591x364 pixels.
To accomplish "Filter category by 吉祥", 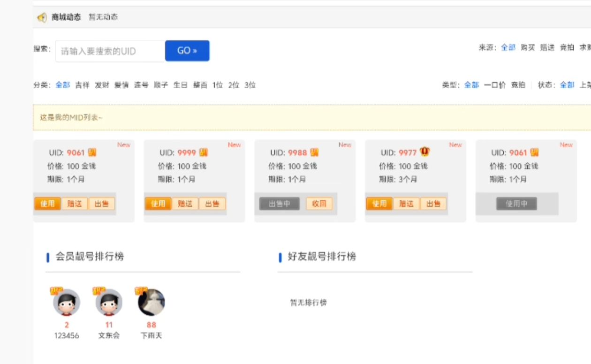I will tap(82, 85).
